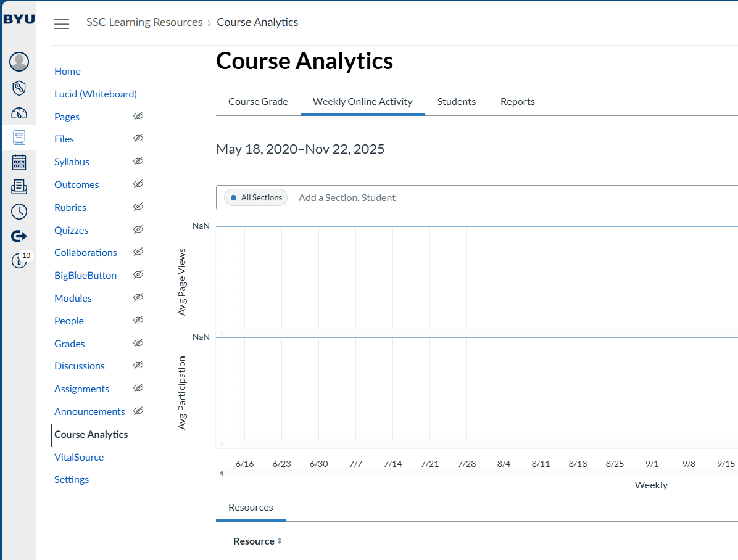Open the Courses book icon
The height and width of the screenshot is (560, 738).
coord(19,138)
